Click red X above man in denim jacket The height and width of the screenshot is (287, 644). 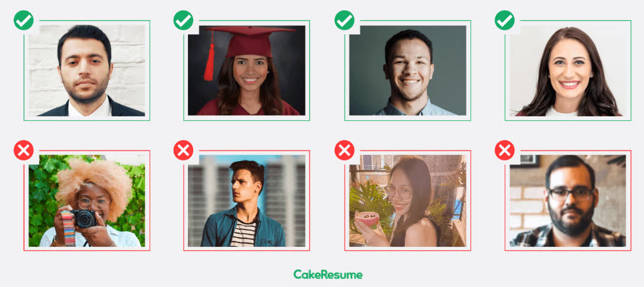183,150
